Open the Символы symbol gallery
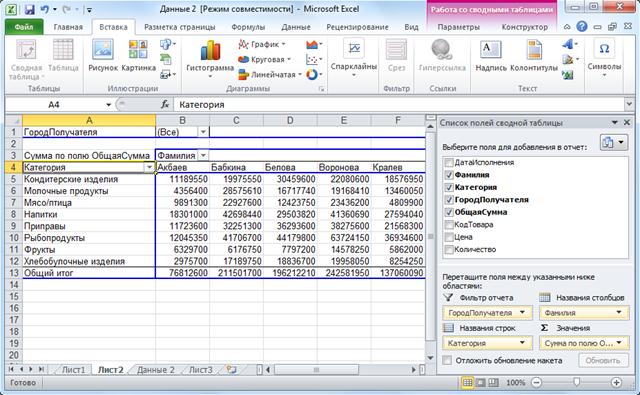 click(604, 58)
